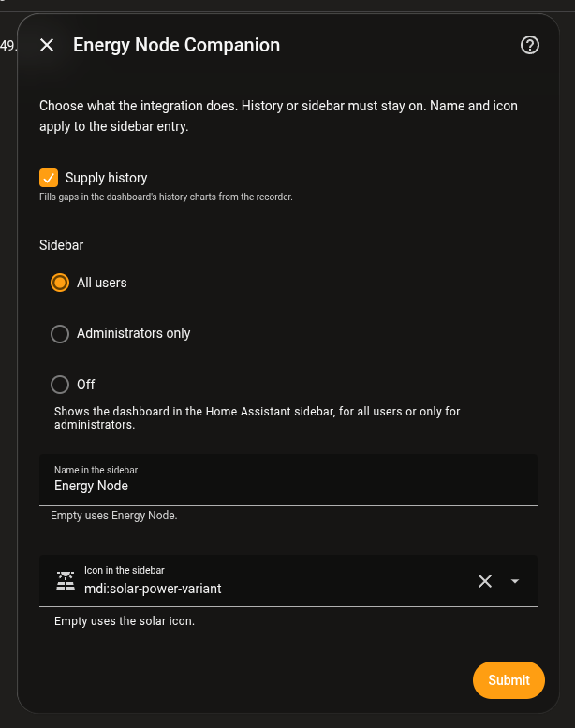
Task: Open help via the question mark icon
Action: click(530, 45)
